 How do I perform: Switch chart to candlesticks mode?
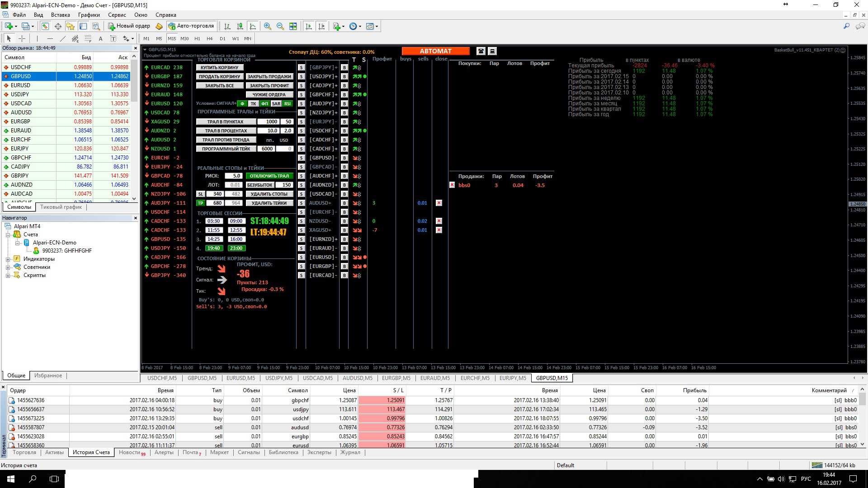coord(240,26)
